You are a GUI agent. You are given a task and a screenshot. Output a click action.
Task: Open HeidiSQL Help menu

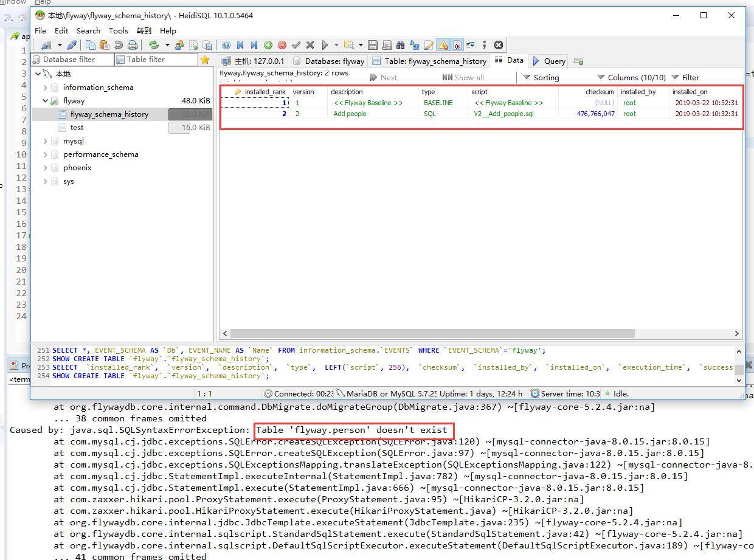click(168, 30)
